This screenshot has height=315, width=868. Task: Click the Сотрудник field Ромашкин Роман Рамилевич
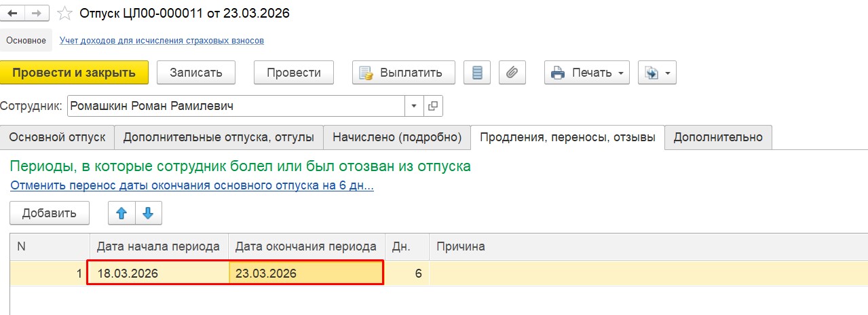(x=236, y=107)
